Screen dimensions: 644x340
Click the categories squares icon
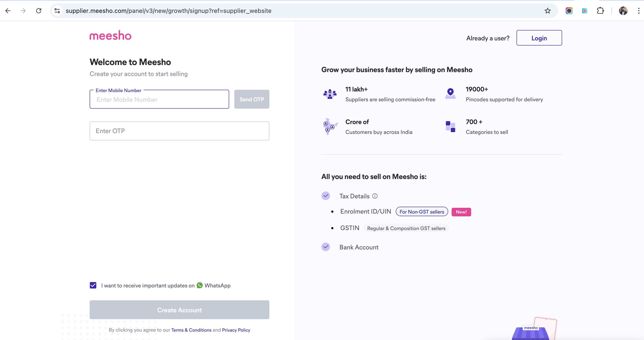(x=450, y=127)
